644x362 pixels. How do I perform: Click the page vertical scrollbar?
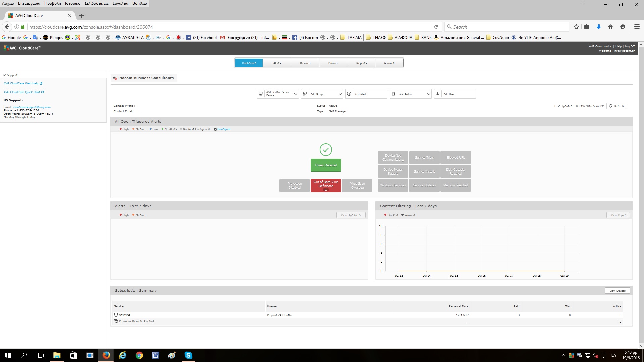(x=641, y=194)
